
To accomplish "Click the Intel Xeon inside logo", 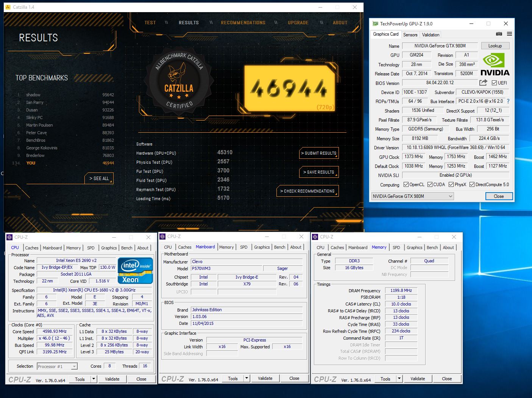I will 136,270.
